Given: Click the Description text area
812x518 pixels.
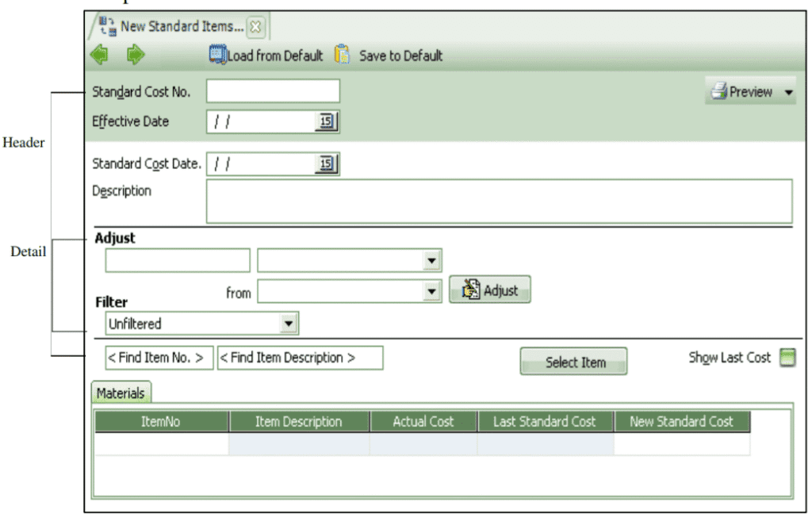Looking at the screenshot, I should tap(498, 201).
